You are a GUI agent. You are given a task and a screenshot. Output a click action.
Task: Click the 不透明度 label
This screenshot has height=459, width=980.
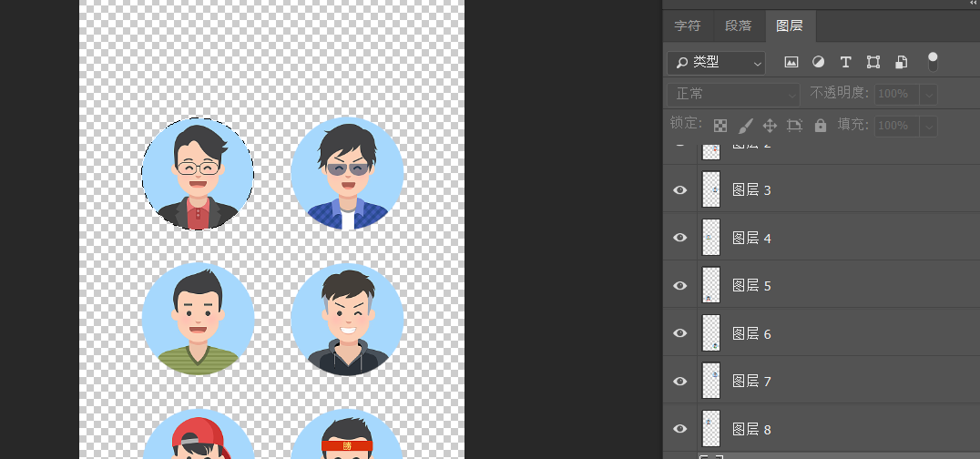click(840, 93)
